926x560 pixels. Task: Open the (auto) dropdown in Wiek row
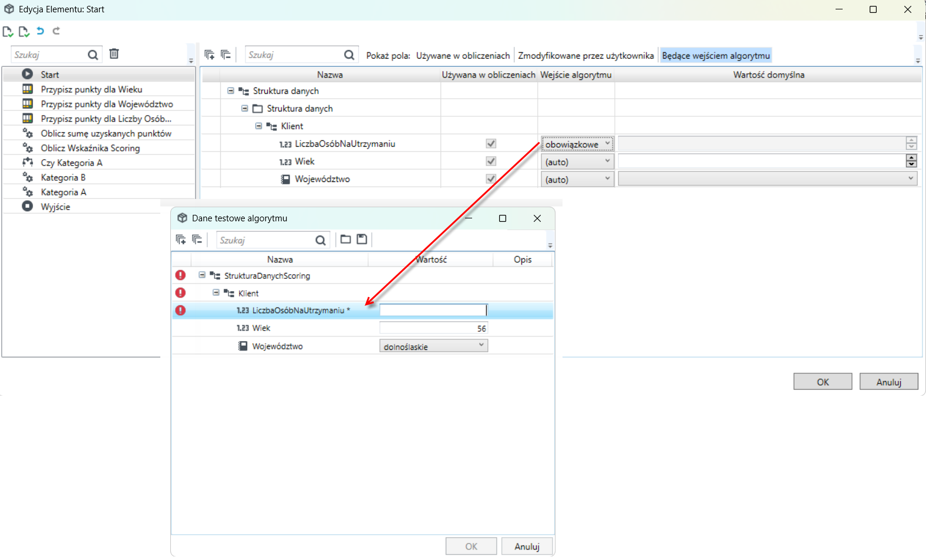[x=577, y=161]
